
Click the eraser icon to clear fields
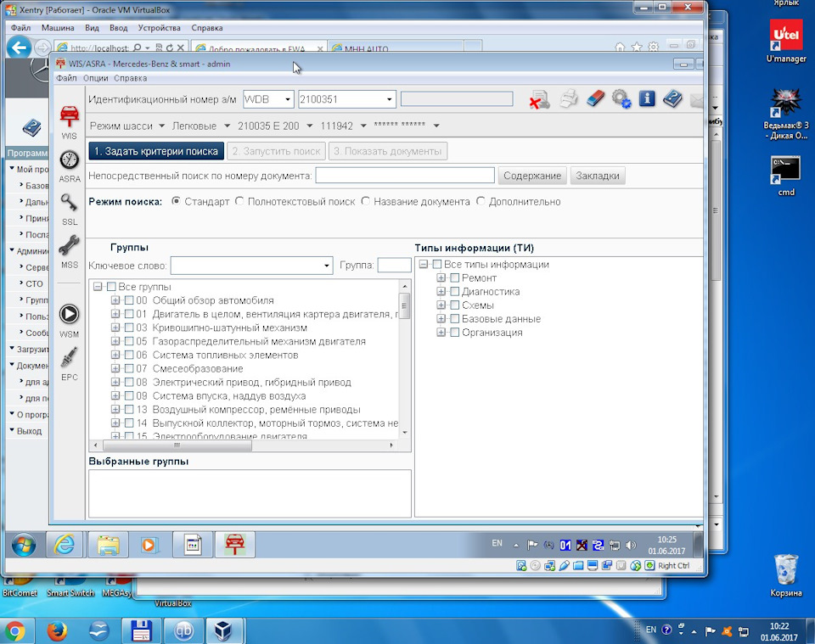596,98
